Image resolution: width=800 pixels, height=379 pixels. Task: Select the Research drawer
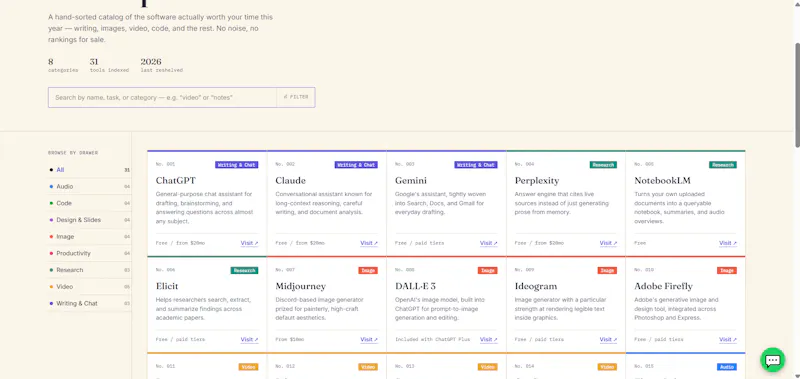click(89, 270)
